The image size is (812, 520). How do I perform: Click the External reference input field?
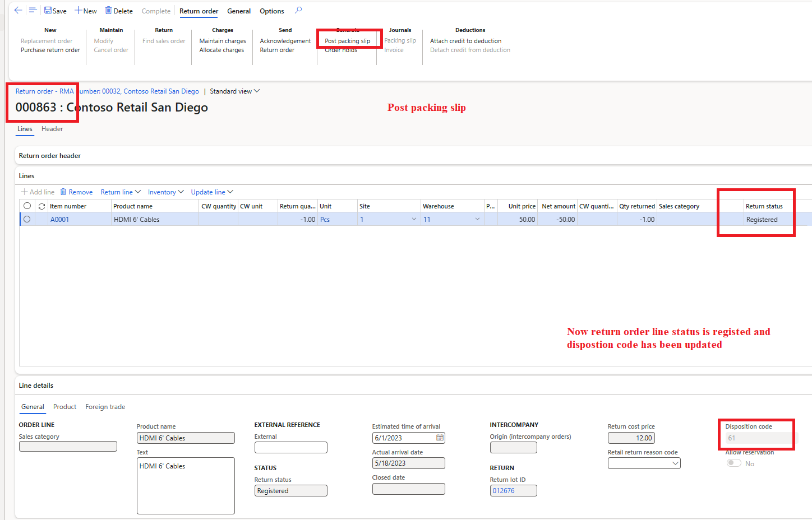tap(290, 447)
